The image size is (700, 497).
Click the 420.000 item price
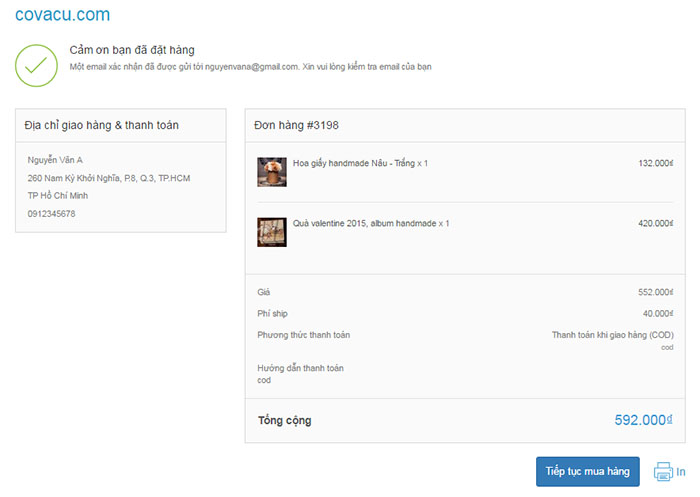[655, 223]
